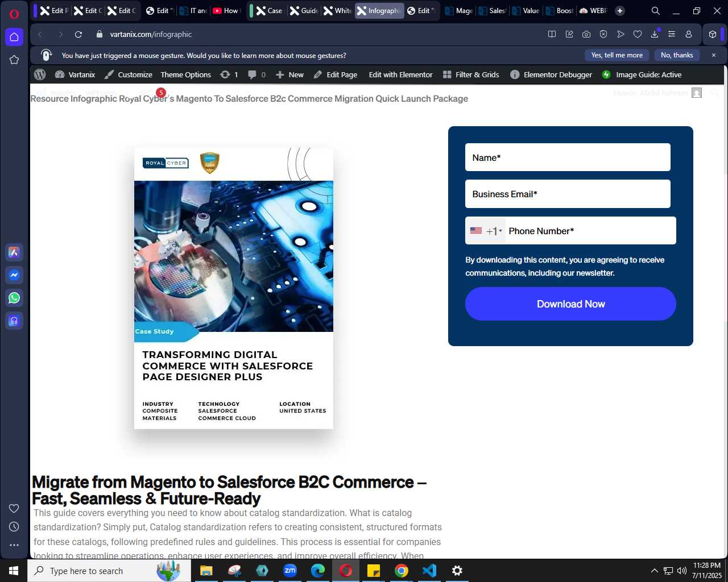Open Windows Start menu
The width and height of the screenshot is (728, 582).
(x=14, y=571)
